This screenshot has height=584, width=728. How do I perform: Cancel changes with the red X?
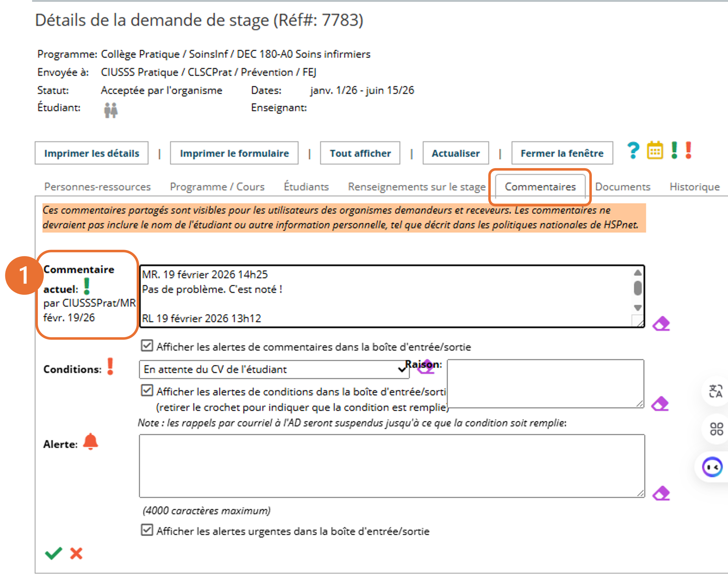click(76, 553)
